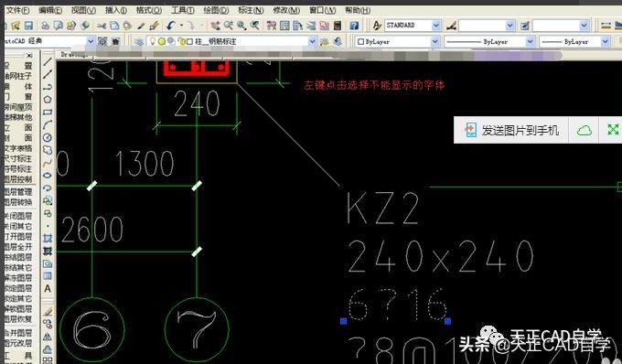Open the 视图(V) menu
Screen dimensions: 622x364
coord(83,10)
